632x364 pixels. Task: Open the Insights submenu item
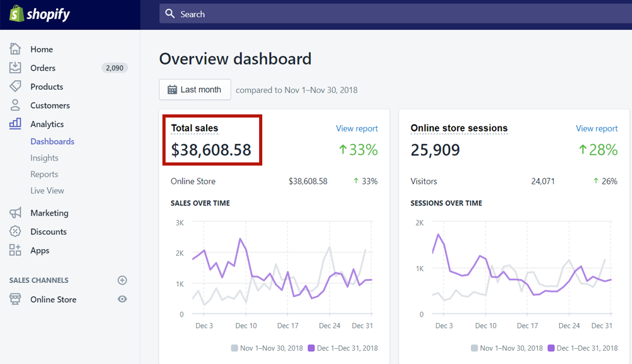(x=44, y=158)
